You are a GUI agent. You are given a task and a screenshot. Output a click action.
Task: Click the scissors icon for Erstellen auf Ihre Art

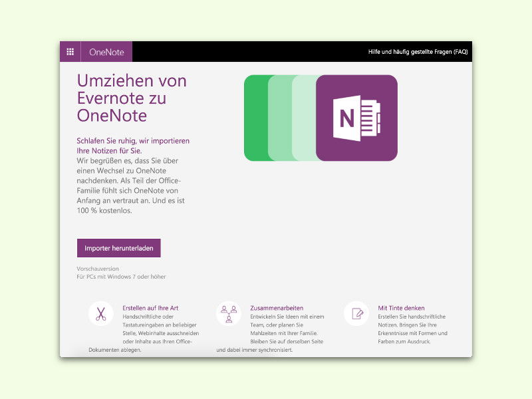point(101,314)
